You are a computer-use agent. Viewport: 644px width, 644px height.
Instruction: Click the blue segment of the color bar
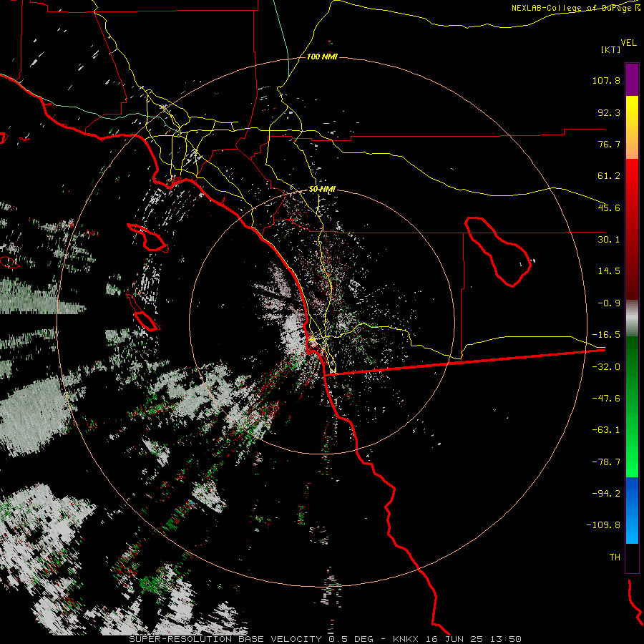(632, 510)
